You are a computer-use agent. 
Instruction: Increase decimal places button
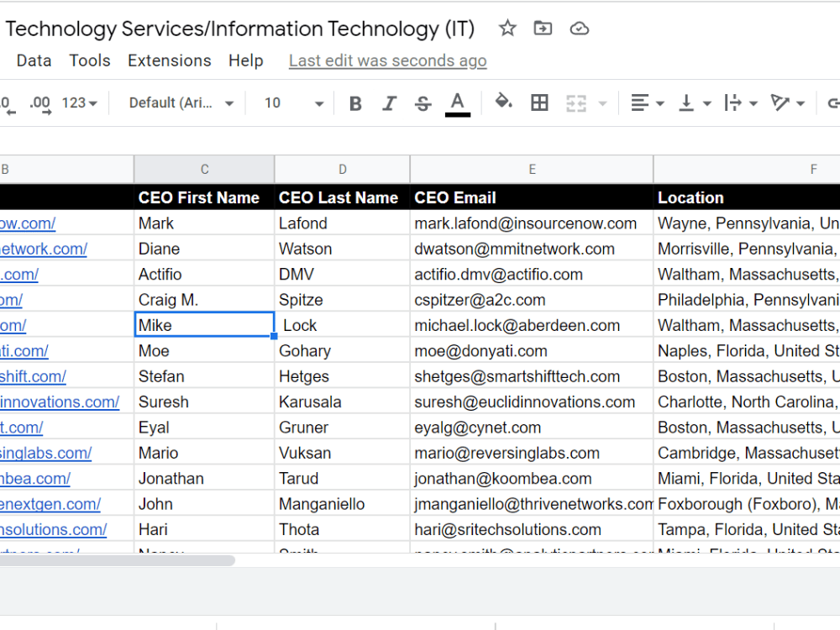(40, 104)
